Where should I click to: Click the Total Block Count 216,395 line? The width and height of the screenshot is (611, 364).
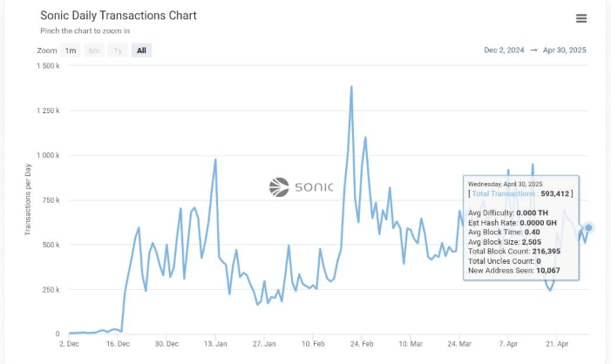pyautogui.click(x=514, y=252)
